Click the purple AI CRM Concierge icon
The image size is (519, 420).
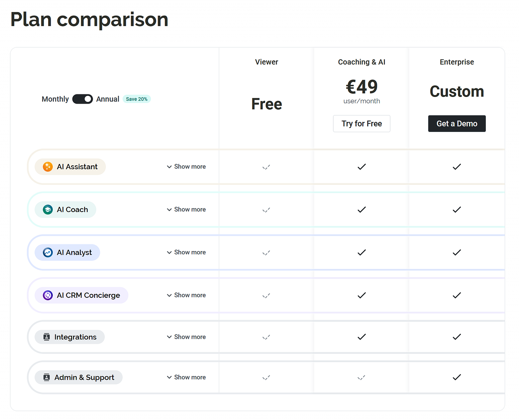click(x=48, y=295)
